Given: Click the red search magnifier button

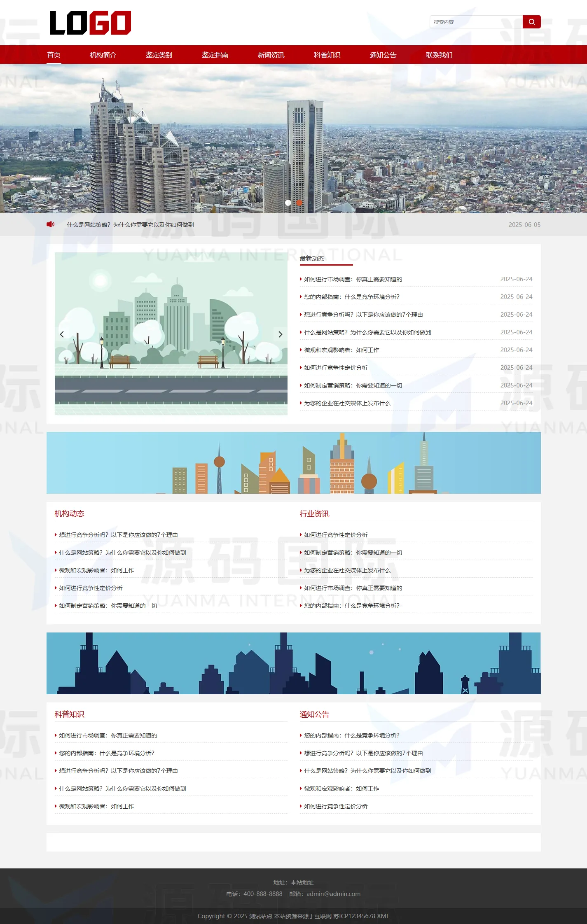Looking at the screenshot, I should pos(531,22).
